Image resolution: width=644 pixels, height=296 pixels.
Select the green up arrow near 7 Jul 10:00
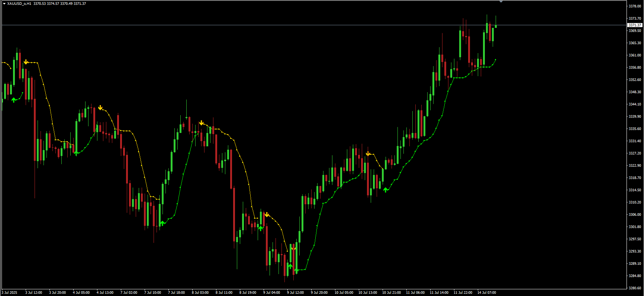click(162, 223)
